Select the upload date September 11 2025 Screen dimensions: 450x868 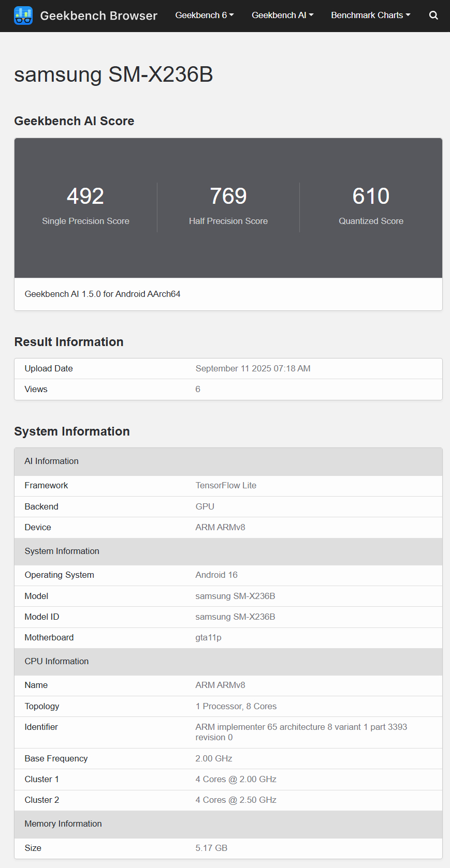tap(253, 368)
